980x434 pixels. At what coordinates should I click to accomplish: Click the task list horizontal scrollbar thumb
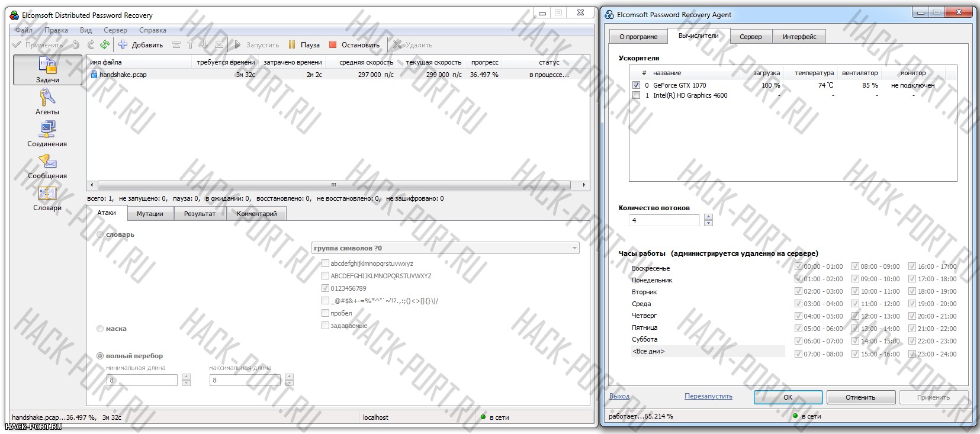[x=334, y=185]
